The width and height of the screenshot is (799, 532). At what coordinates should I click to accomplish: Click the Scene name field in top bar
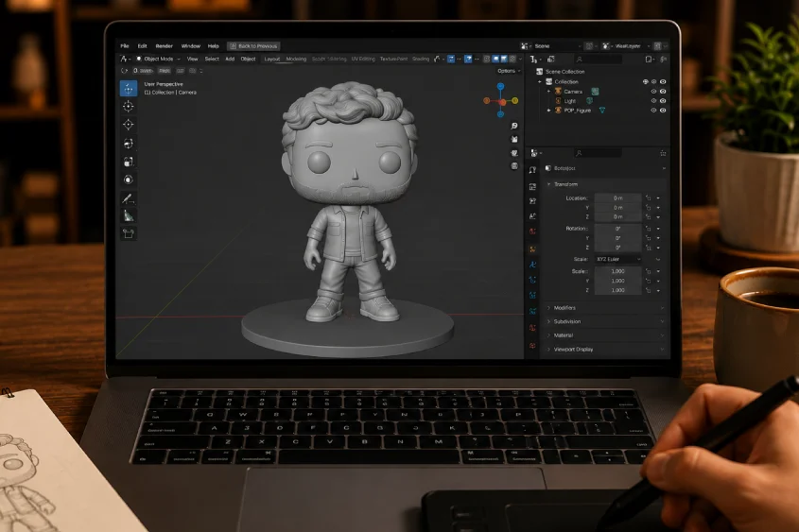(x=556, y=46)
